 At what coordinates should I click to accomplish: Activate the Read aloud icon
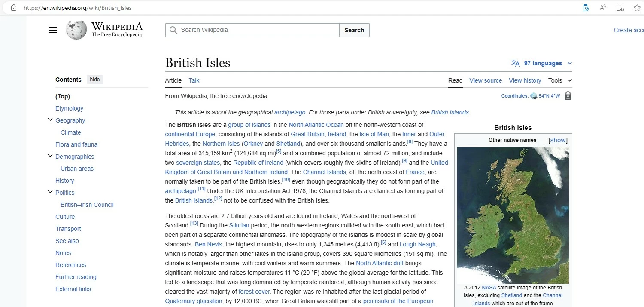pyautogui.click(x=603, y=8)
